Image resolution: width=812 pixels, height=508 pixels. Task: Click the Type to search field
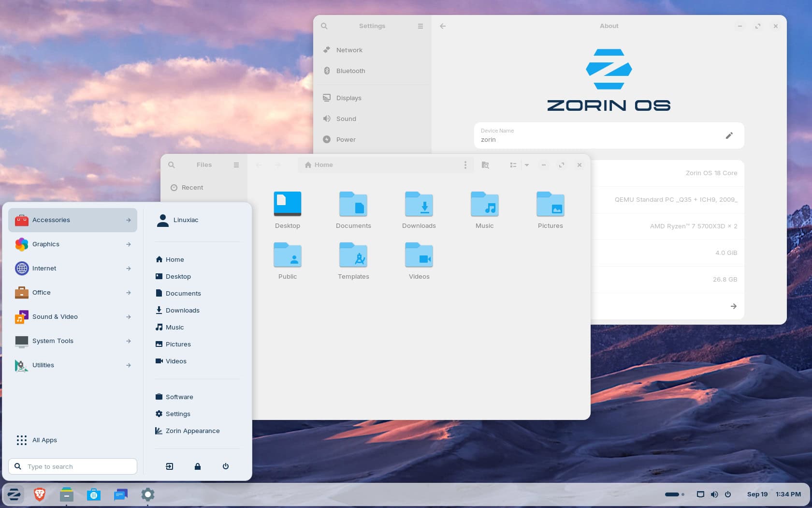(72, 466)
